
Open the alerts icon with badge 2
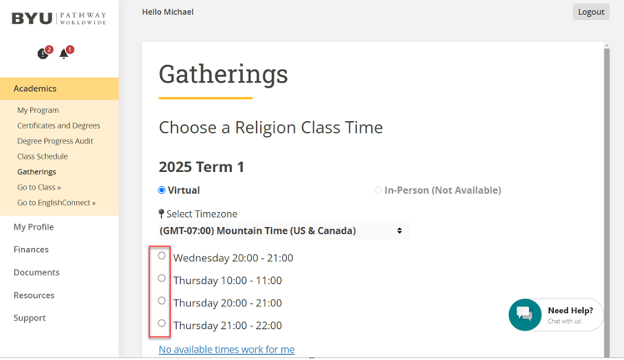pyautogui.click(x=45, y=53)
